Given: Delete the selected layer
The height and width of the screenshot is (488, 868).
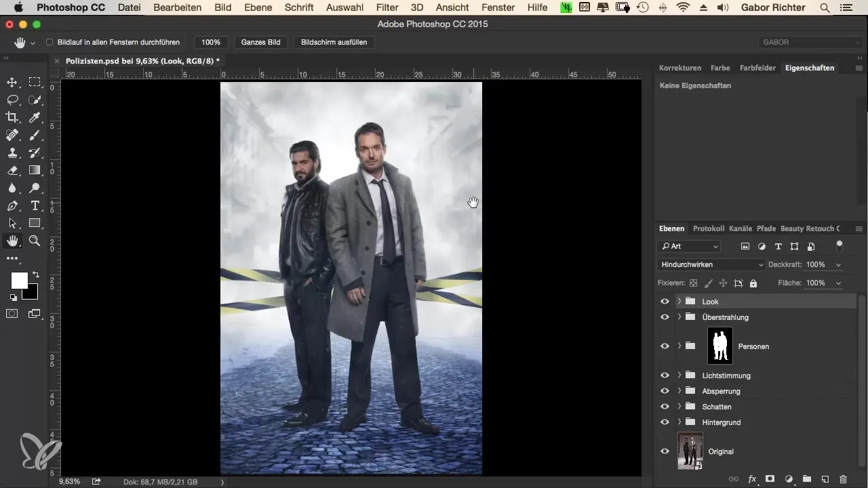Looking at the screenshot, I should pos(844,479).
